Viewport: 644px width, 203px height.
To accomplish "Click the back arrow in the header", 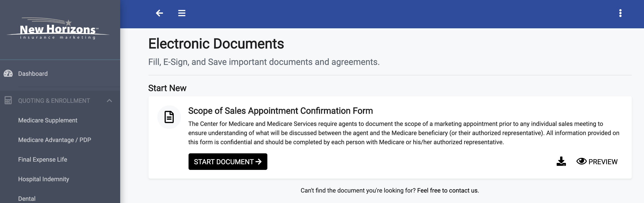I will point(159,13).
